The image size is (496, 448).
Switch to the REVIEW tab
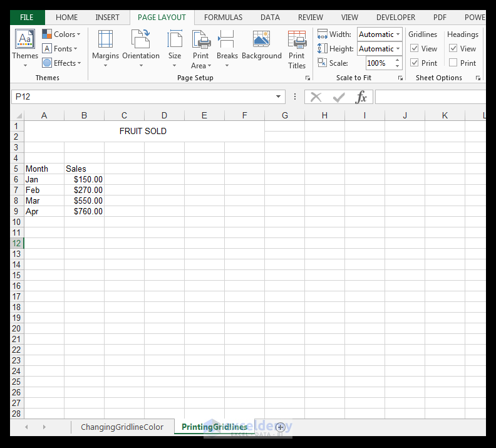coord(311,18)
